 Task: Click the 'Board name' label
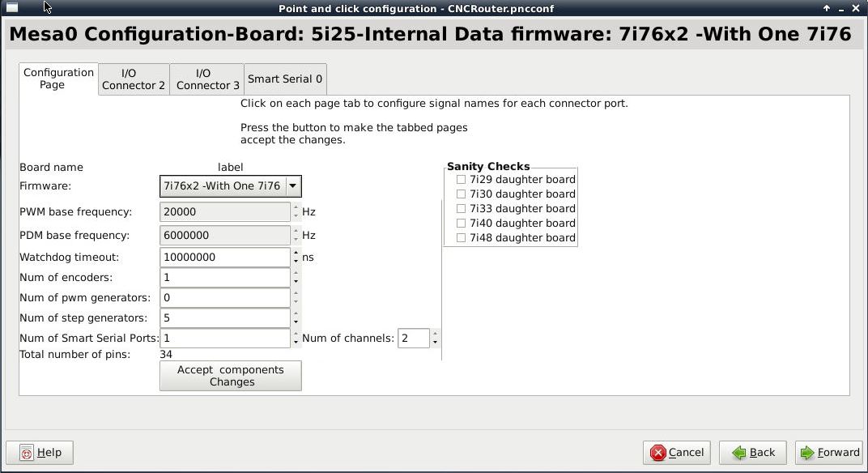click(x=51, y=168)
